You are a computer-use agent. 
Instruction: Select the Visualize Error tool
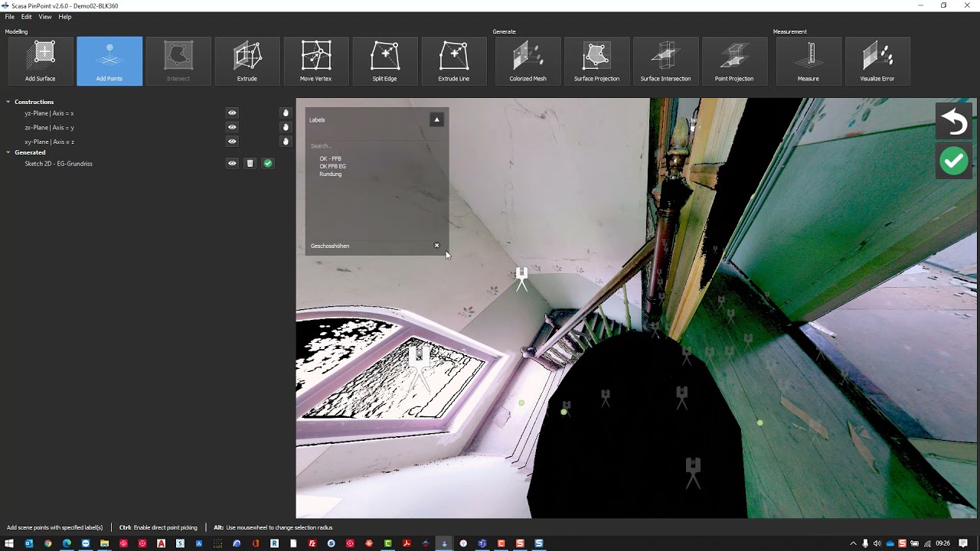click(877, 60)
